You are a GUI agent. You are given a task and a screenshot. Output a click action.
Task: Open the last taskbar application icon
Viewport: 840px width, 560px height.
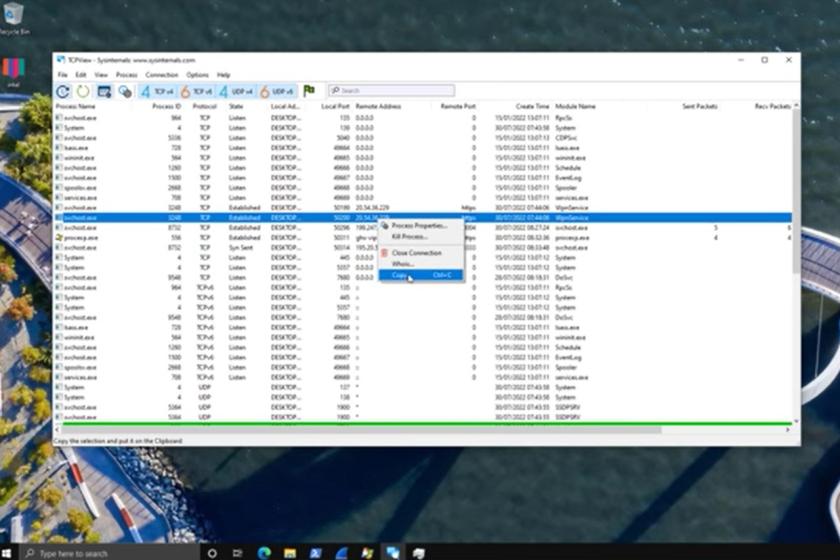point(419,553)
